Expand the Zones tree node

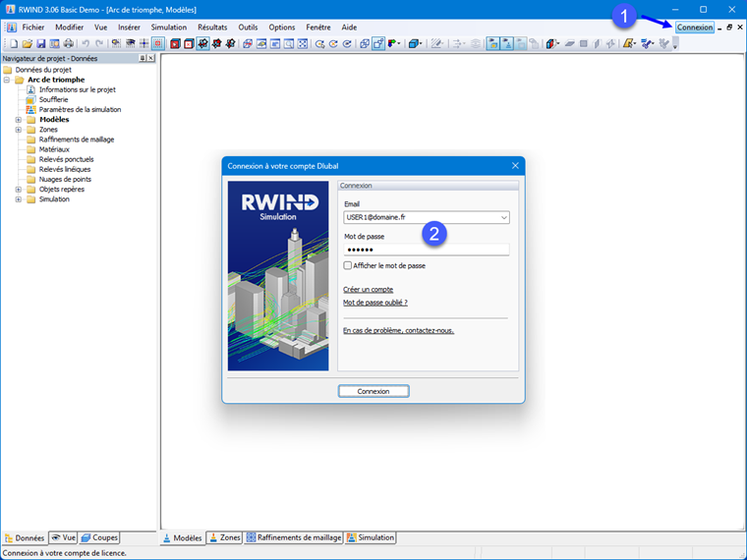(18, 130)
